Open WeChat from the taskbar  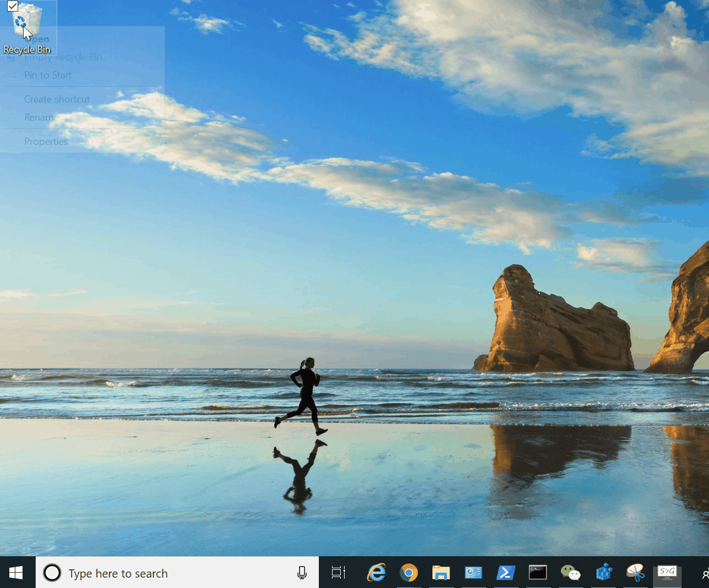[570, 573]
